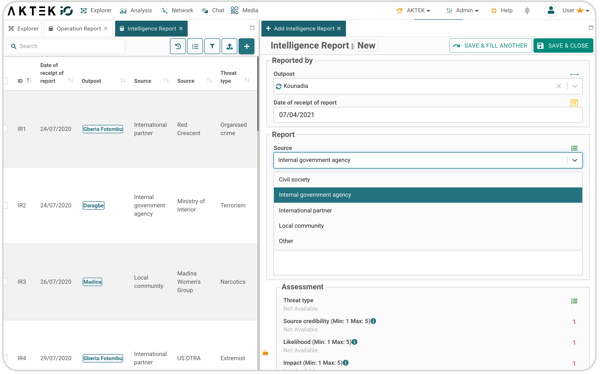Select row IR2 checkbox
This screenshot has width=600, height=374.
click(x=5, y=206)
